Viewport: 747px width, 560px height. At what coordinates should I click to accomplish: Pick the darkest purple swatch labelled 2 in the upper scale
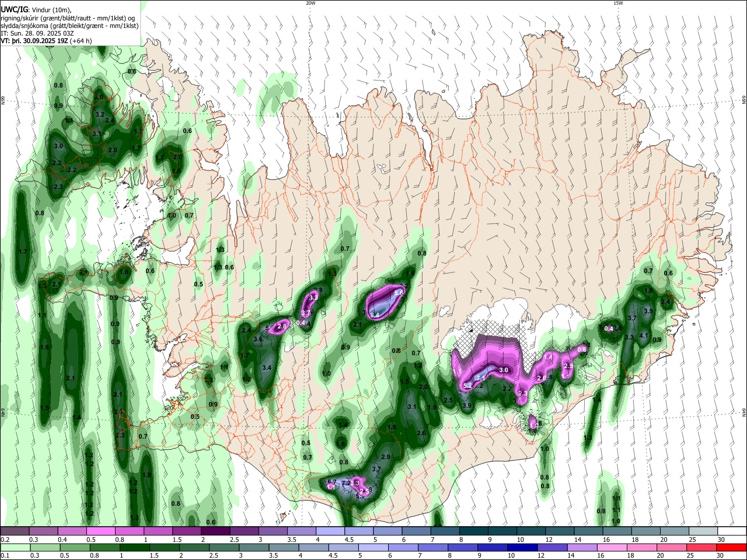coord(215,531)
